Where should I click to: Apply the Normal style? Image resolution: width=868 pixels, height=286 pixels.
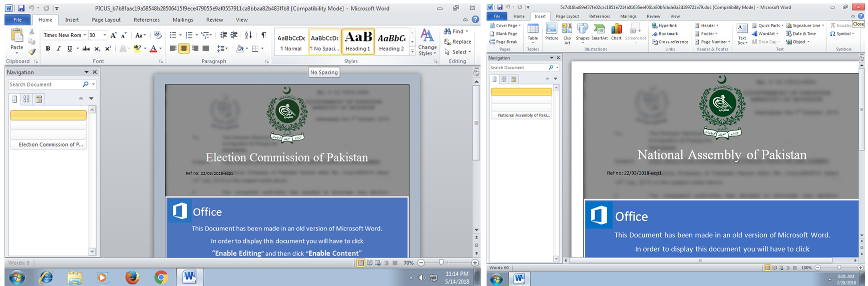[291, 41]
